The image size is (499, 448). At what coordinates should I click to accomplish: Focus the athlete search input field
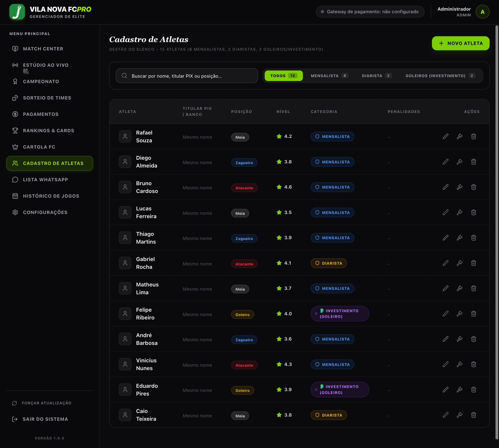187,76
